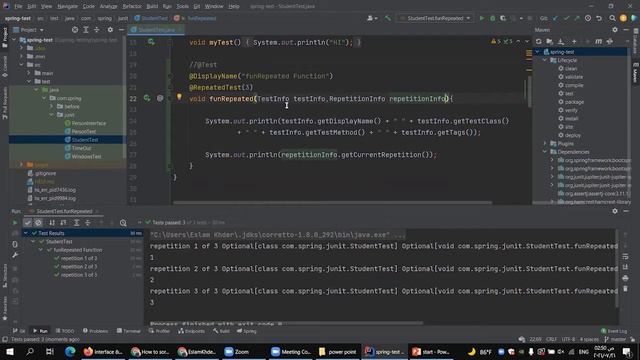Expand the main folder in Project tree
The height and width of the screenshot is (360, 640).
point(29,73)
